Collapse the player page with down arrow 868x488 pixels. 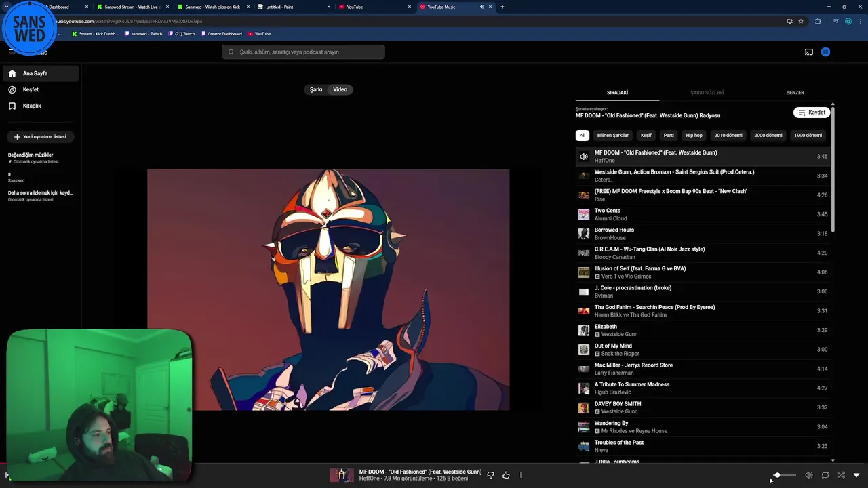(856, 475)
